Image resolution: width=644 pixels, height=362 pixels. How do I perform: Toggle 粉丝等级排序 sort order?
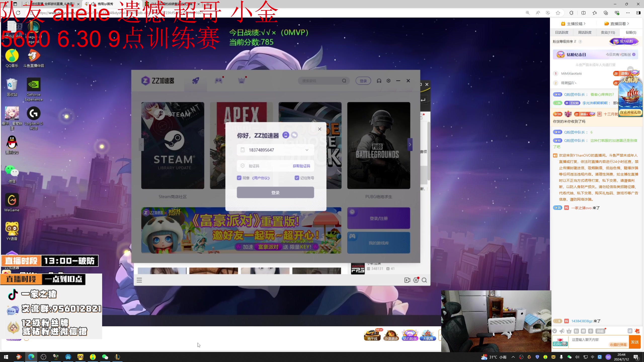pos(575,41)
